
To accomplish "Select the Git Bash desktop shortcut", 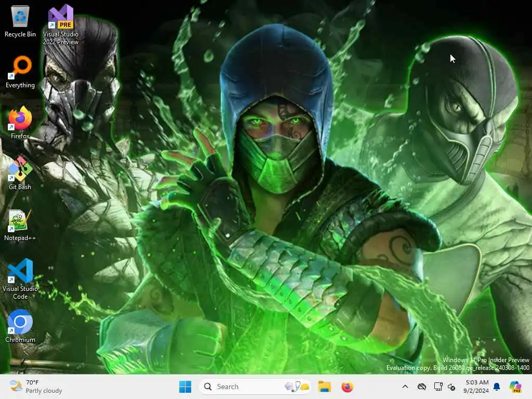I will [20, 174].
